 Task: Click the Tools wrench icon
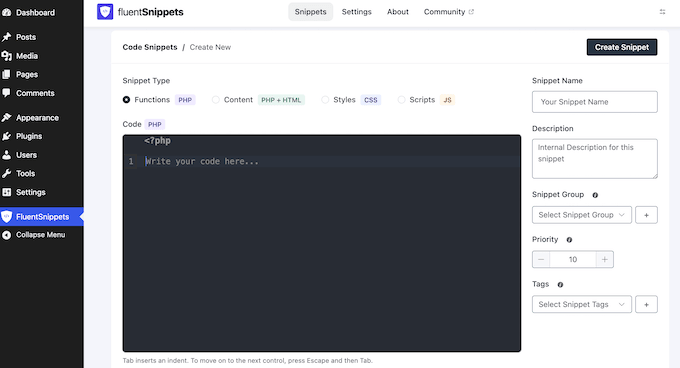click(7, 173)
